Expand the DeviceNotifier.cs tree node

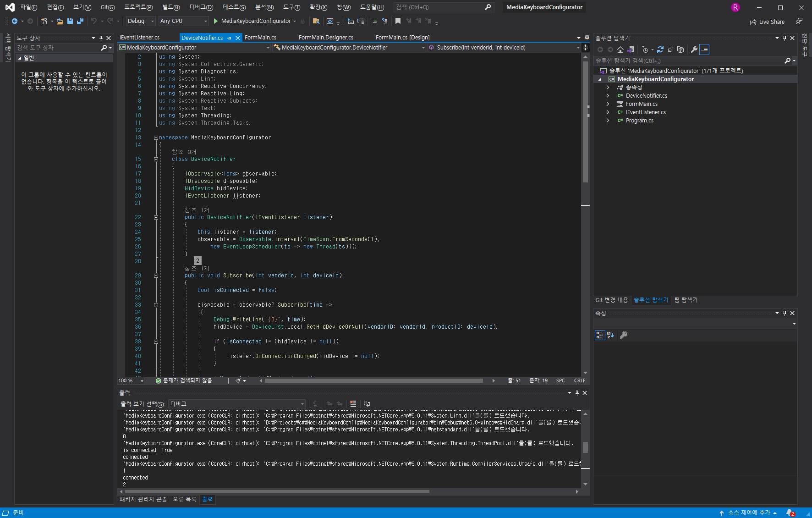coord(608,96)
